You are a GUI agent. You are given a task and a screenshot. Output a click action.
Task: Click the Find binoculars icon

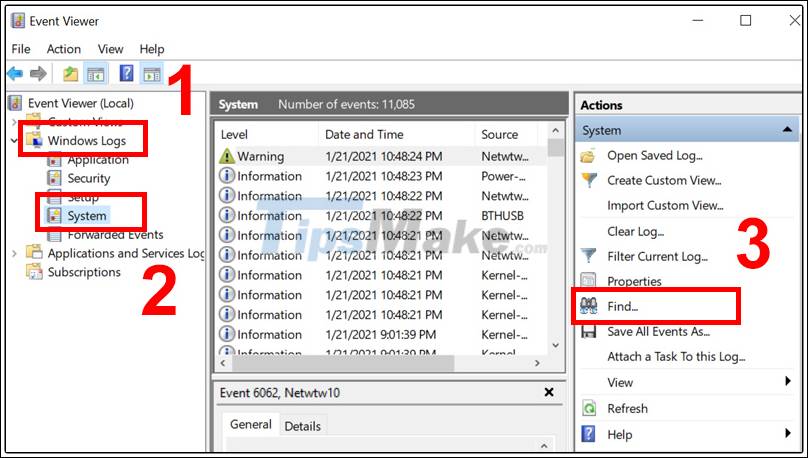[x=588, y=306]
